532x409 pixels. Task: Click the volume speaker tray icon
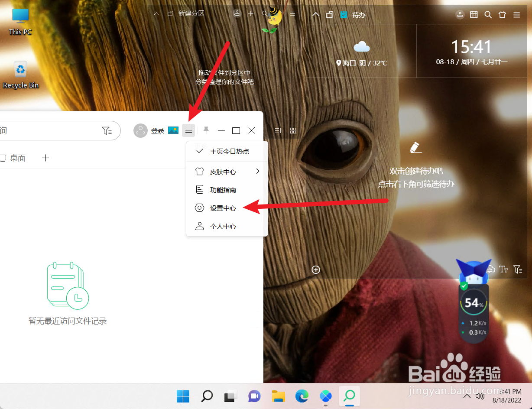[x=480, y=396]
